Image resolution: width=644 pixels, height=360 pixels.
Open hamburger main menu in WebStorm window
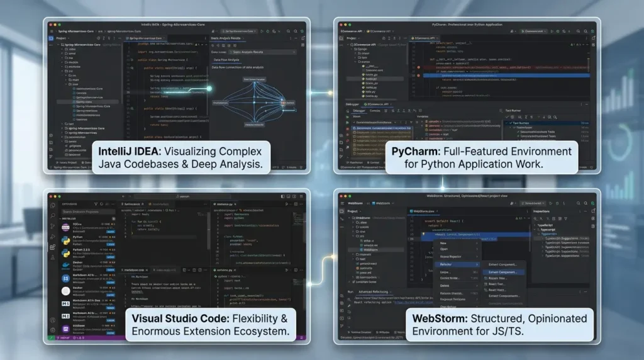[341, 203]
